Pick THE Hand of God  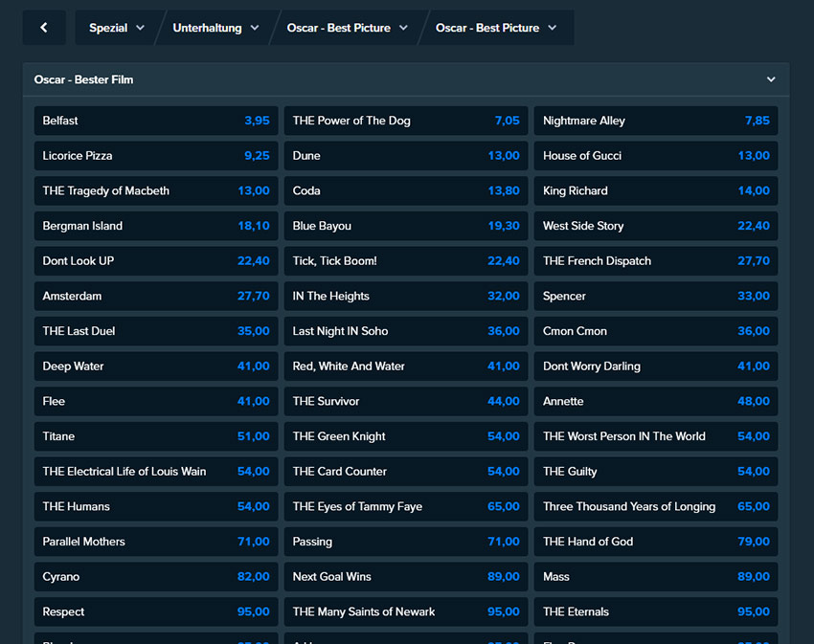(x=656, y=542)
